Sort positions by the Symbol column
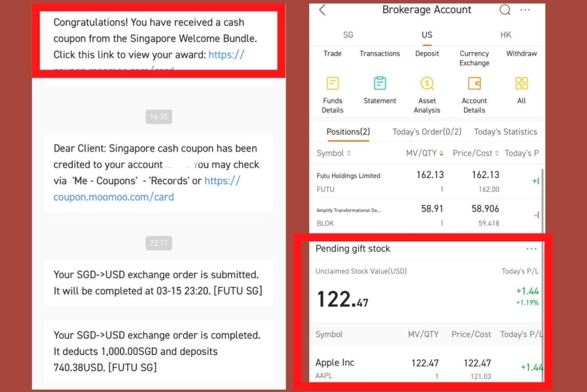 334,153
